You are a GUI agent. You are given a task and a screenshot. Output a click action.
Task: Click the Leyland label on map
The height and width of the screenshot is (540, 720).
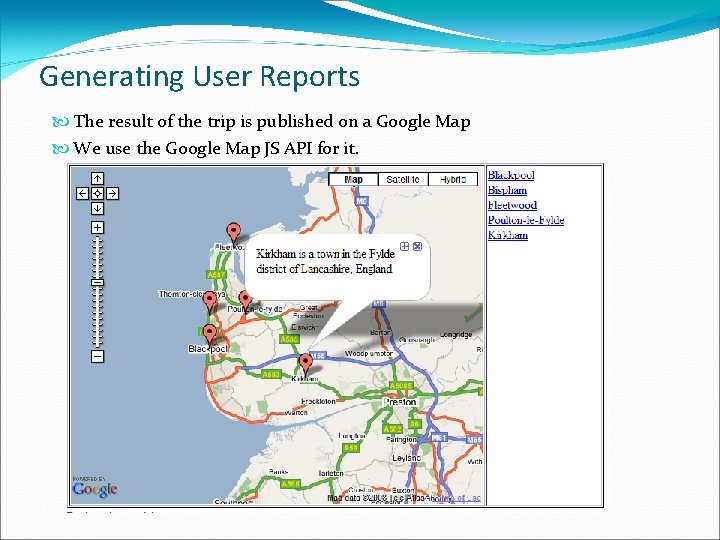(406, 458)
